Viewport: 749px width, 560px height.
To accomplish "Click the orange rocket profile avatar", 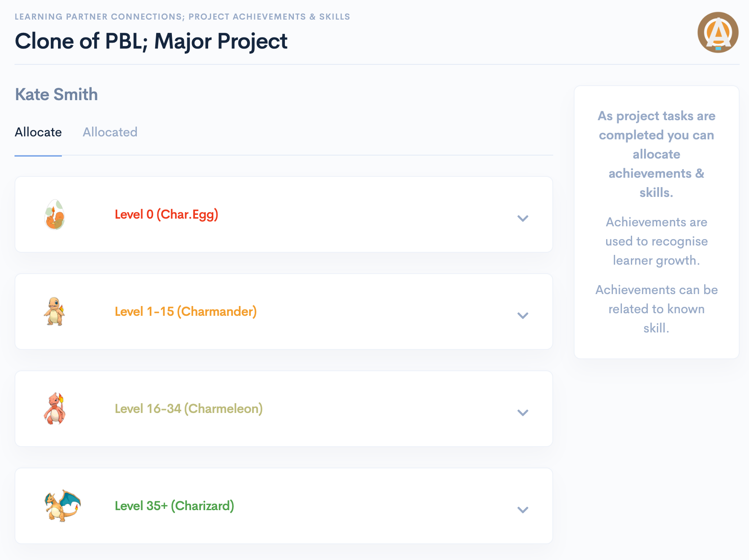I will coord(718,32).
